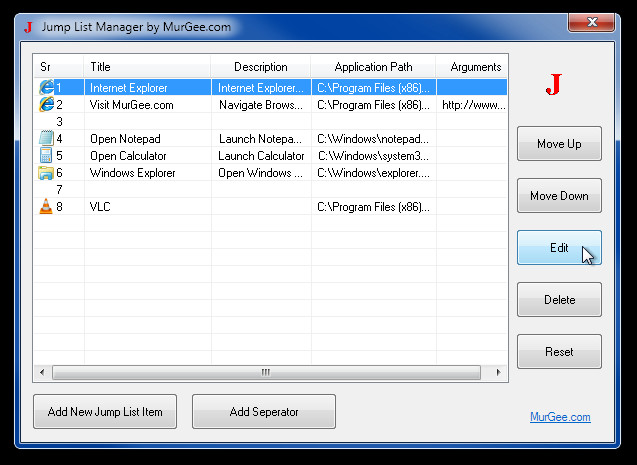Screen dimensions: 637x465
Task: Select the 'Windows Explorer' row
Action: 271,173
